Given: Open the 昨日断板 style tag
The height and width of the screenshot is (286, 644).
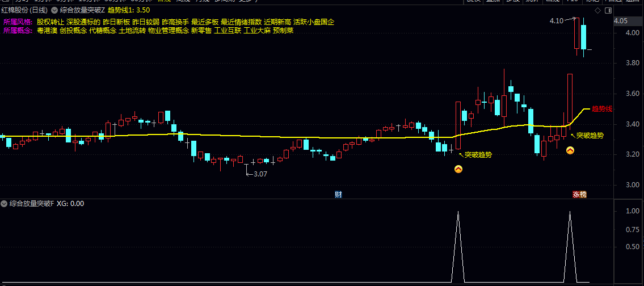Looking at the screenshot, I should point(116,22).
